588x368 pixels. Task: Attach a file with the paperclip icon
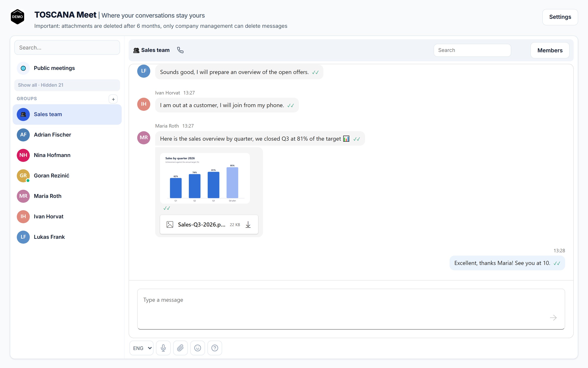point(180,348)
